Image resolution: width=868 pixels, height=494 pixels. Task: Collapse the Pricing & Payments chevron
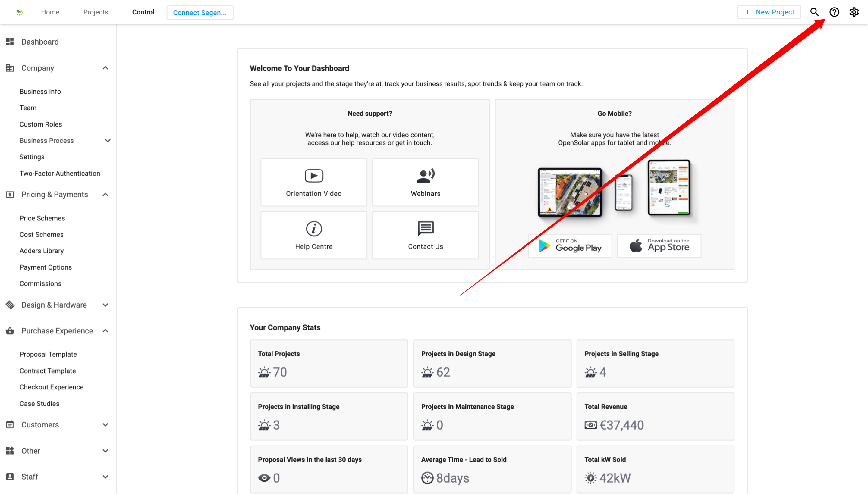(105, 194)
